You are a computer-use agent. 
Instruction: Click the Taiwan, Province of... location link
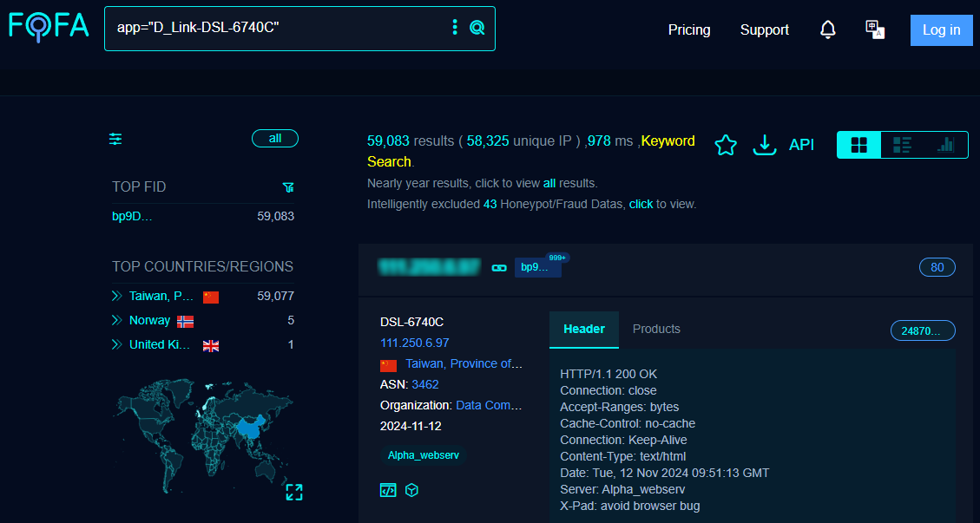(464, 363)
